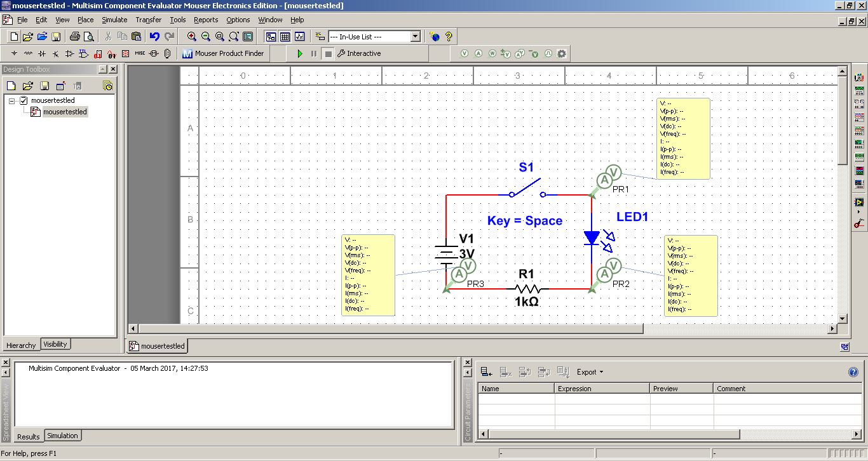This screenshot has height=461, width=868.
Task: Click the Educational Website globe icon
Action: point(435,37)
